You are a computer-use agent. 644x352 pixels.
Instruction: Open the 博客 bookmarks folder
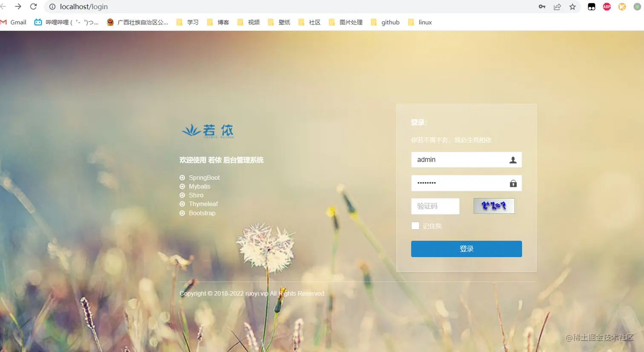(x=218, y=22)
